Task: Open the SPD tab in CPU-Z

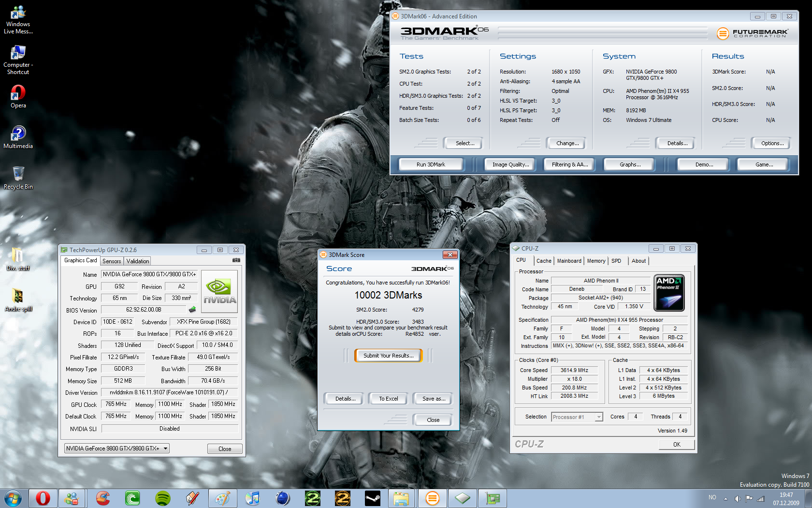Action: (616, 261)
